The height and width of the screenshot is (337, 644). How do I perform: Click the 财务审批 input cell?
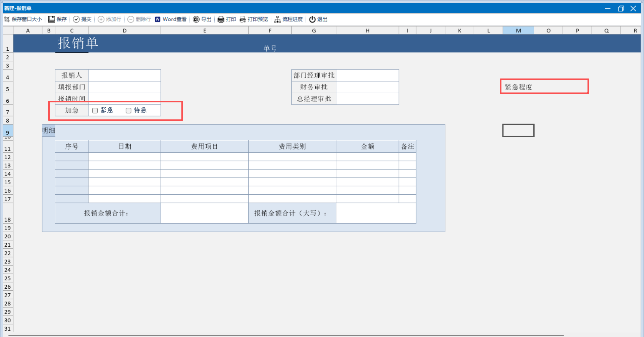tap(367, 87)
